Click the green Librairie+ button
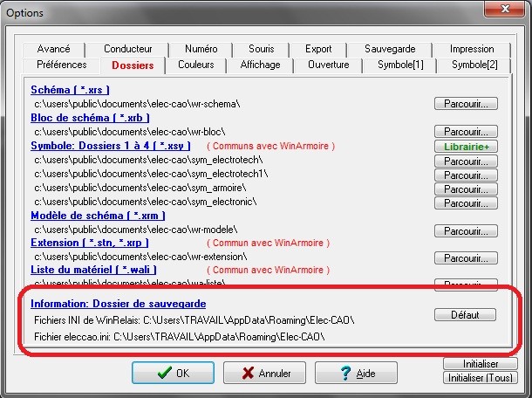The height and width of the screenshot is (398, 532). click(x=466, y=147)
